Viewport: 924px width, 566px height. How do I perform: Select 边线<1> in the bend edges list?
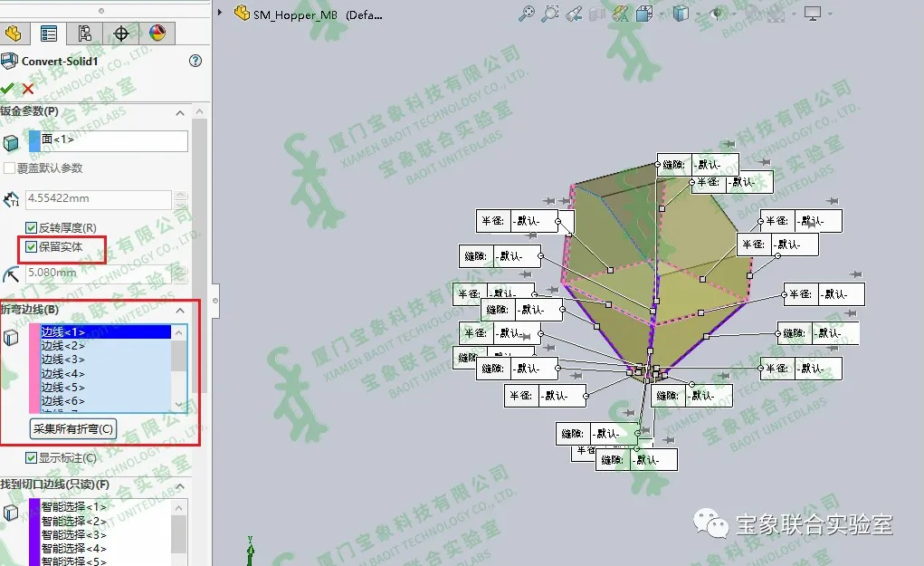coord(106,332)
